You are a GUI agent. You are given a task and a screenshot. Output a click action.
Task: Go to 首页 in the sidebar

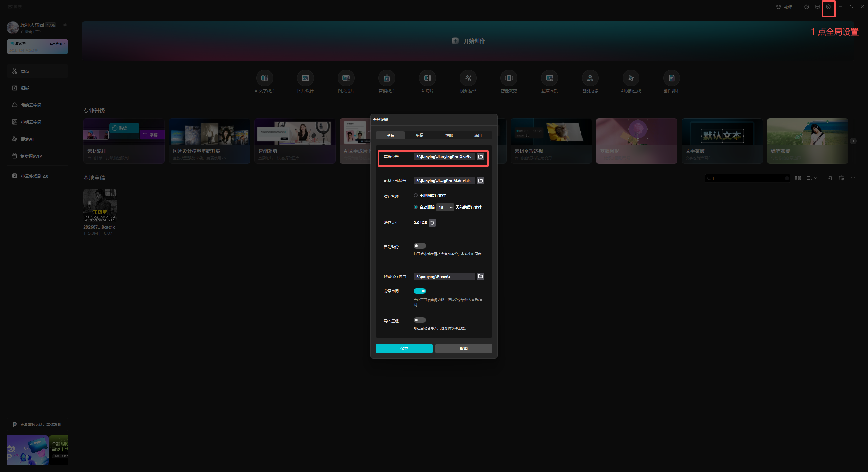[x=38, y=71]
